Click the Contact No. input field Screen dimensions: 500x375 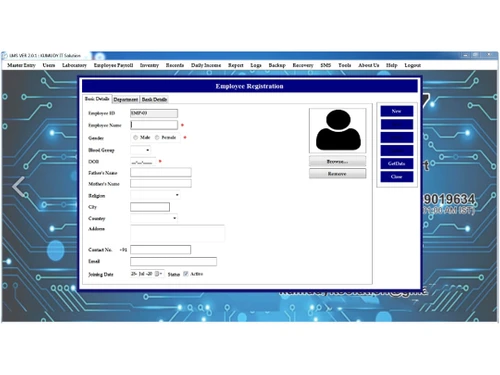point(160,250)
